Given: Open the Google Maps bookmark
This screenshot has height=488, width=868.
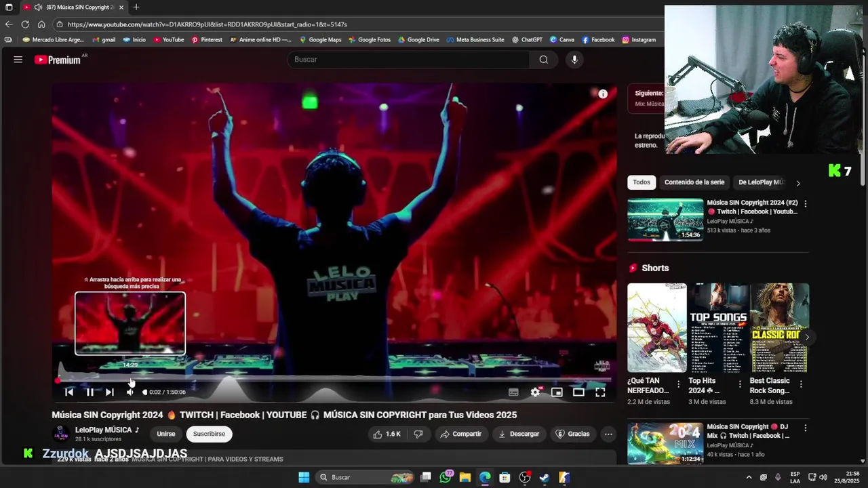Looking at the screenshot, I should click(320, 40).
